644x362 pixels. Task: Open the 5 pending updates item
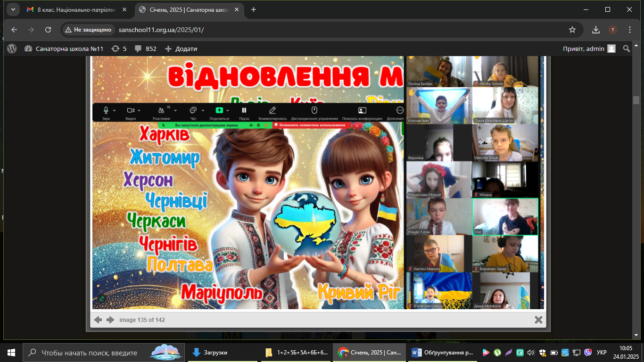119,49
